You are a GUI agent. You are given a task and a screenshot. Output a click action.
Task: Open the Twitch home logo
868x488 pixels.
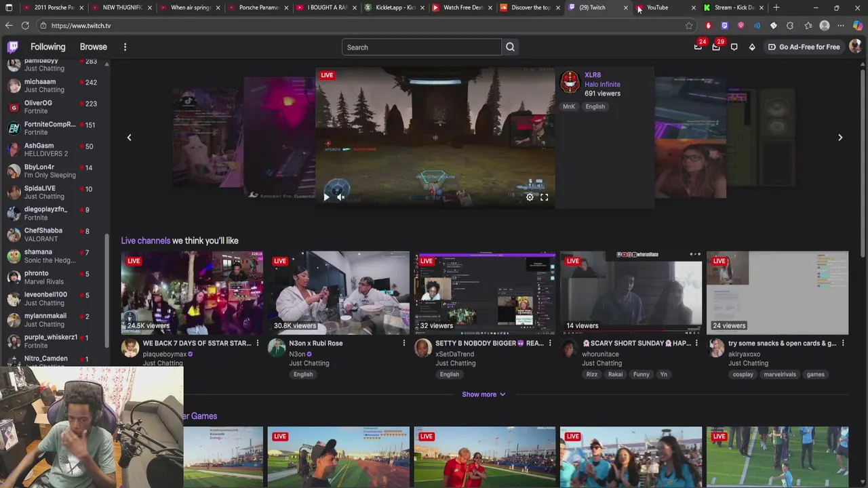[x=13, y=47]
